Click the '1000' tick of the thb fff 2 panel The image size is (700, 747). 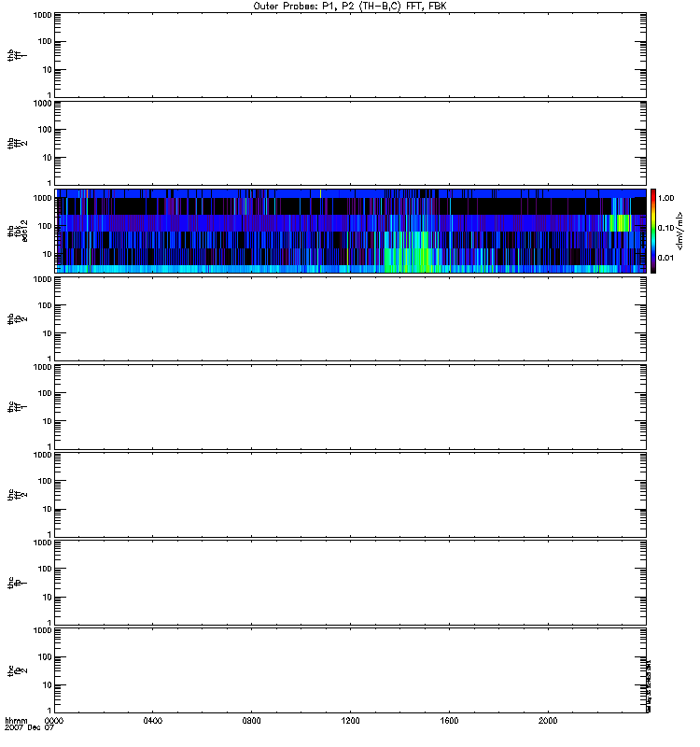click(x=42, y=104)
